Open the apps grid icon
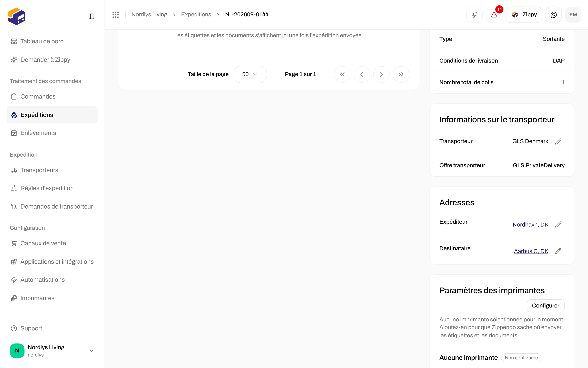 tap(115, 15)
